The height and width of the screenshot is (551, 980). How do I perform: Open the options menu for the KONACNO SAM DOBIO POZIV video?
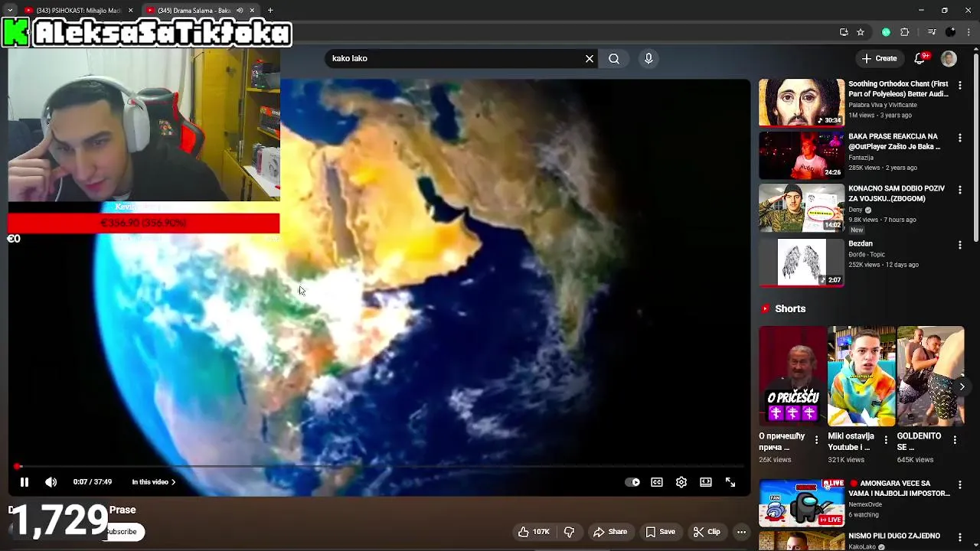[x=959, y=190]
